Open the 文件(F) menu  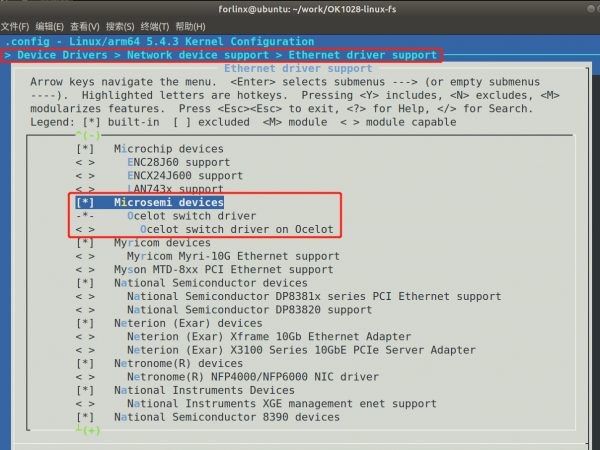18,25
